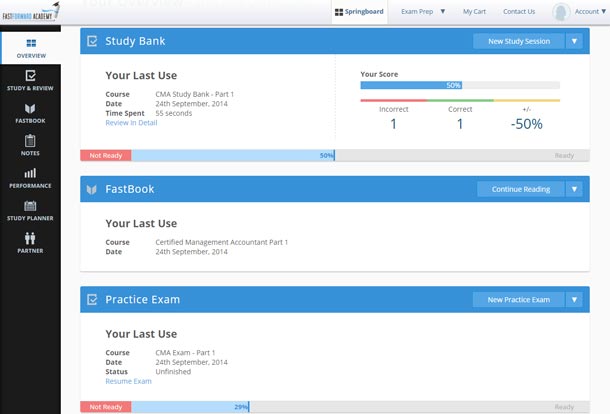The width and height of the screenshot is (610, 414).
Task: Open the Account dropdown menu
Action: [590, 12]
